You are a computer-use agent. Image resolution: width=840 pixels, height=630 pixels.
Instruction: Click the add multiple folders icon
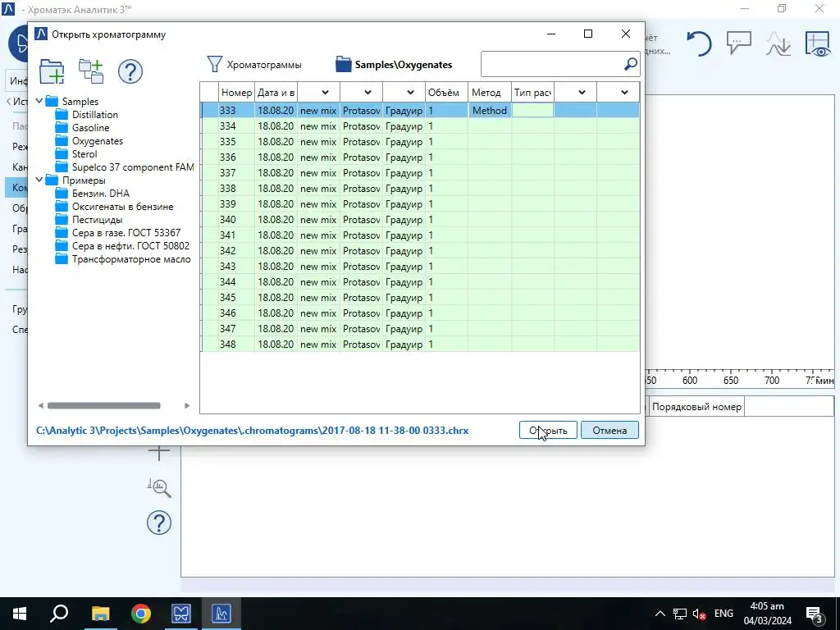click(91, 72)
